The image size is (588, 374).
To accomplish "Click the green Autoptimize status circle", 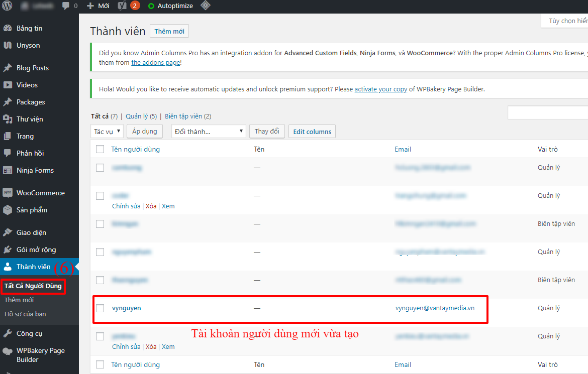I will pyautogui.click(x=151, y=6).
